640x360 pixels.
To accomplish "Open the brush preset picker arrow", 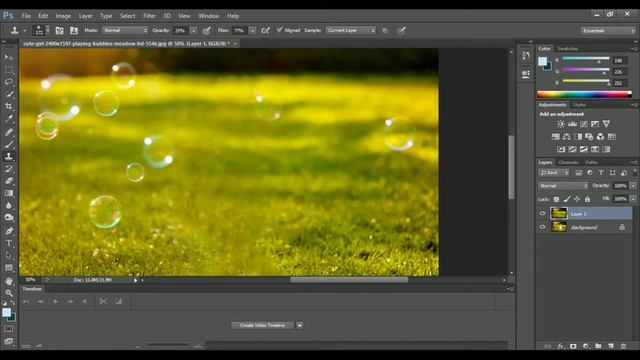I will 48,30.
